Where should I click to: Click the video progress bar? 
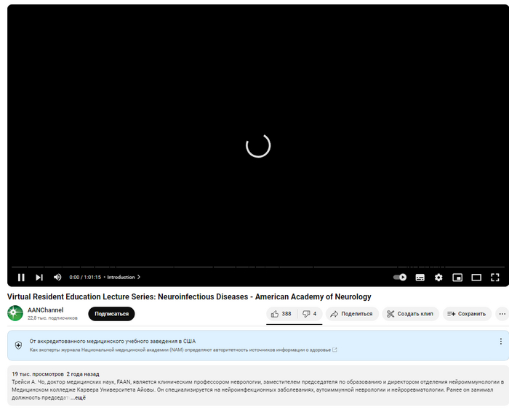coord(258,267)
